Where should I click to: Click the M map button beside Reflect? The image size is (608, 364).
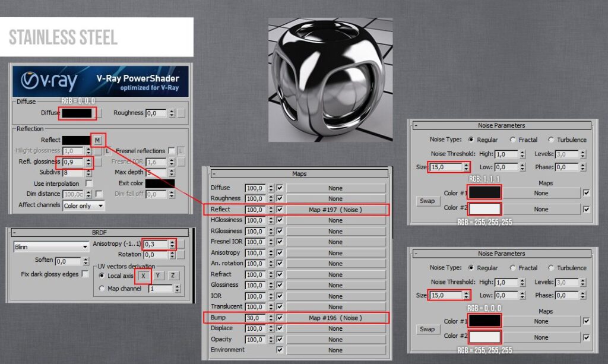coord(97,140)
